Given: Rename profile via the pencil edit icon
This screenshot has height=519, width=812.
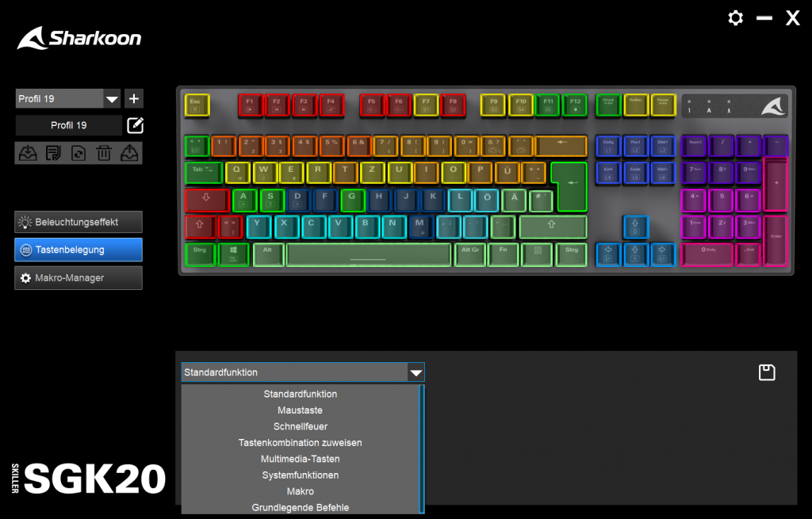Looking at the screenshot, I should pos(135,125).
